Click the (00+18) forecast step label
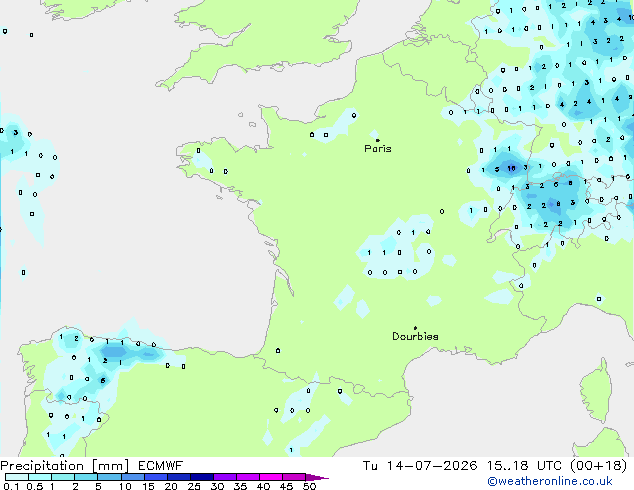Image resolution: width=634 pixels, height=490 pixels. tap(598, 466)
